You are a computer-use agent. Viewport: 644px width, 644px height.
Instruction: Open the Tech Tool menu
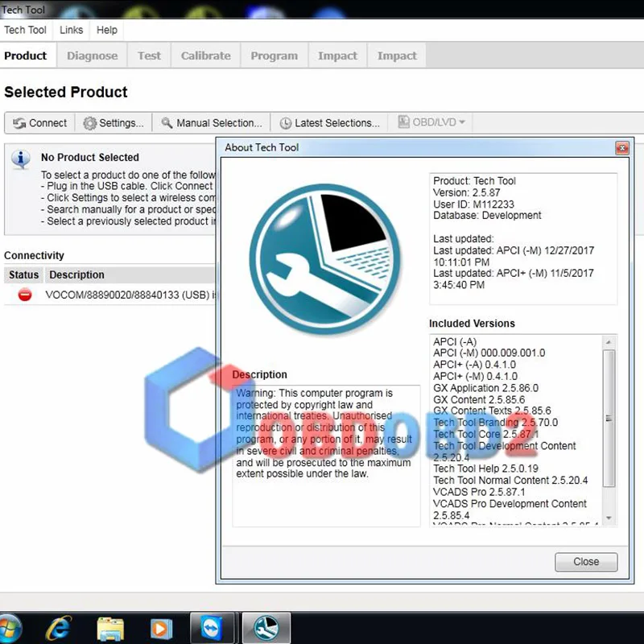tap(26, 30)
